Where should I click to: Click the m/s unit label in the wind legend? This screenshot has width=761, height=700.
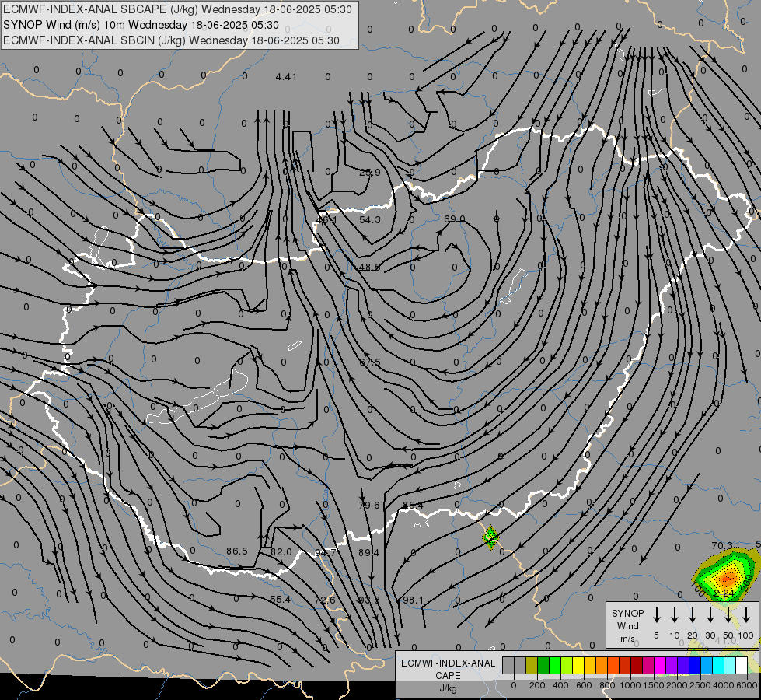pos(627,639)
